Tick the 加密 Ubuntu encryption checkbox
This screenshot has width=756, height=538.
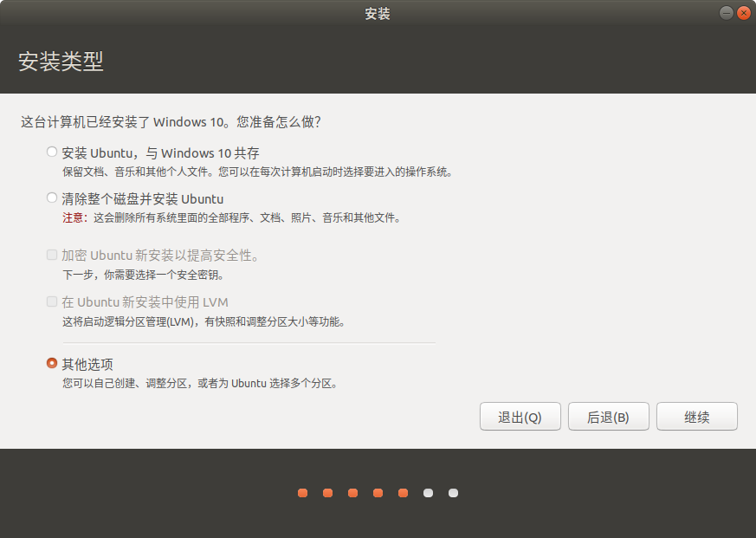point(52,255)
